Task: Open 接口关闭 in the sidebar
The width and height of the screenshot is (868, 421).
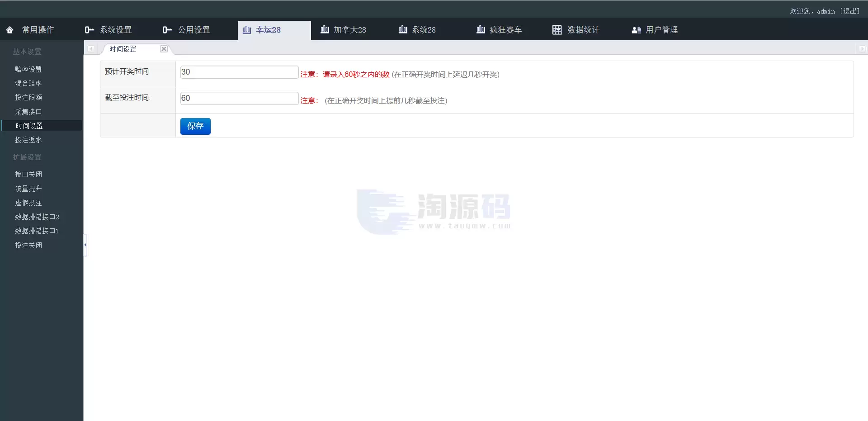Action: coord(28,174)
